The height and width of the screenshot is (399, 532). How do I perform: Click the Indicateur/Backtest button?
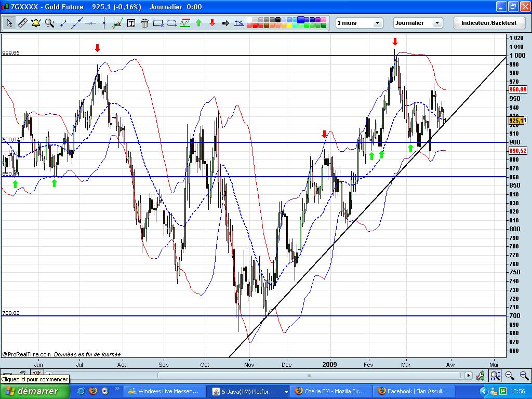tap(489, 23)
